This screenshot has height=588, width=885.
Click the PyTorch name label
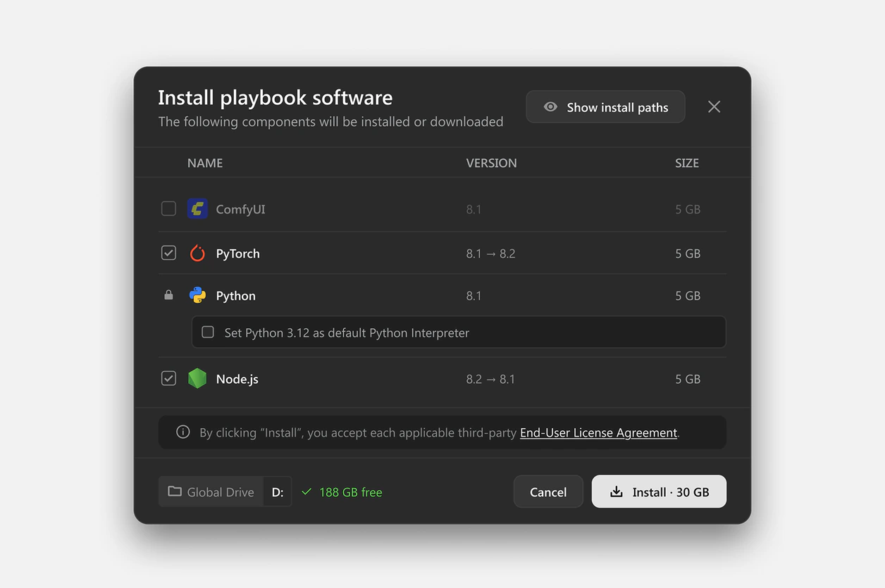[237, 254]
